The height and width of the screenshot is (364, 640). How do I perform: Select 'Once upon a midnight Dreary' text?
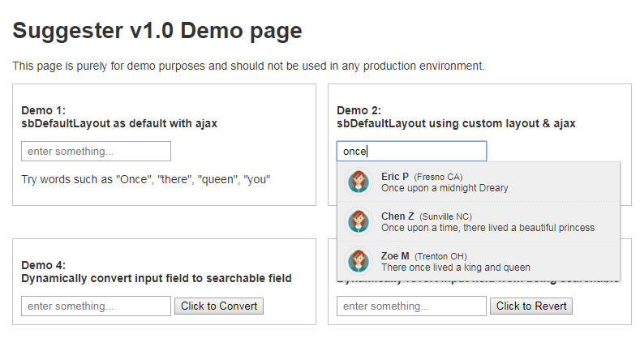click(x=445, y=188)
